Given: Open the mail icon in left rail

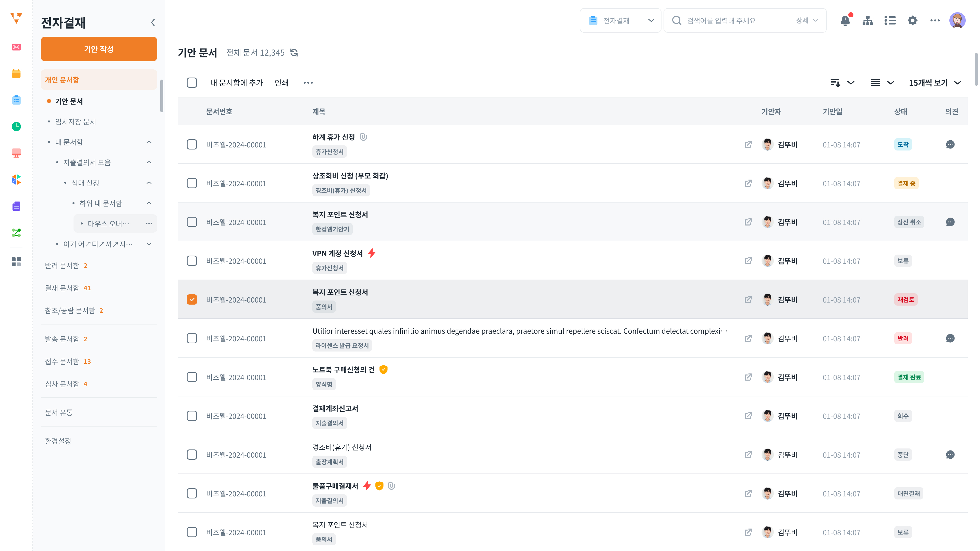Looking at the screenshot, I should (x=16, y=47).
